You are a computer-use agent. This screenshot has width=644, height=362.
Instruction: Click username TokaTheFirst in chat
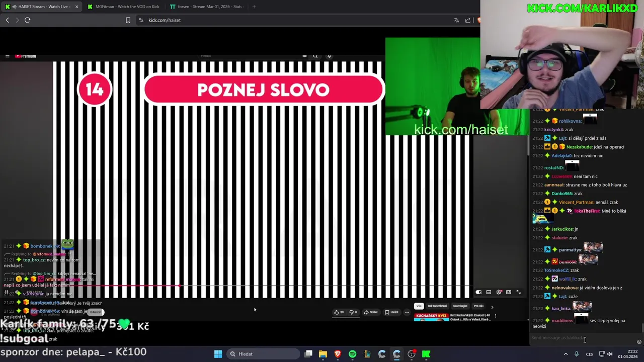(x=586, y=211)
